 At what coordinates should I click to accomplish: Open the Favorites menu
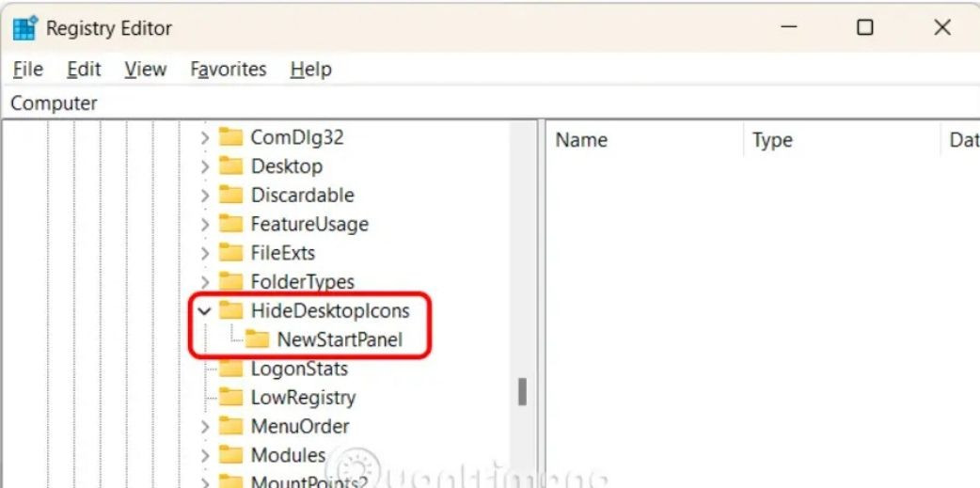coord(228,70)
